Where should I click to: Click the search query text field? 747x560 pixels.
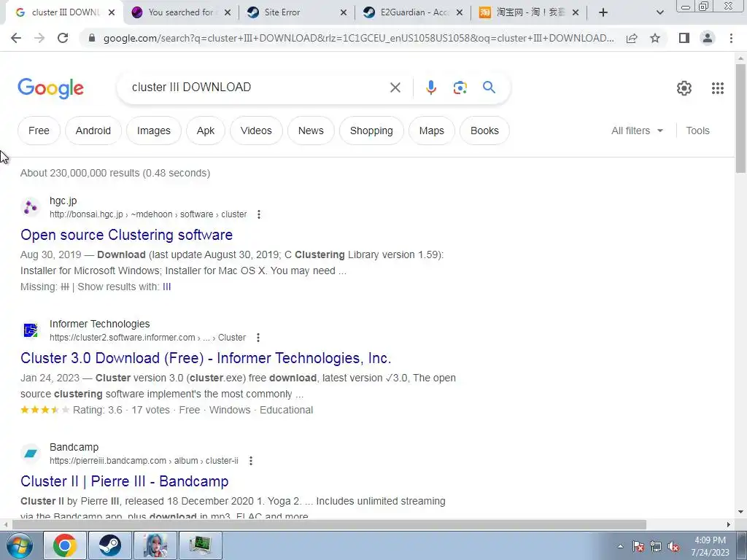tap(258, 87)
